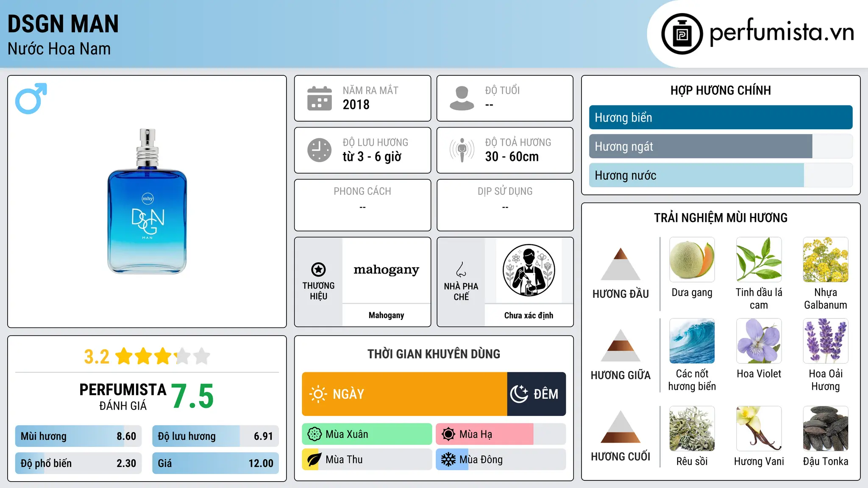Viewport: 868px width, 488px height.
Task: Open the Dưa gang melon note image
Action: (x=692, y=260)
